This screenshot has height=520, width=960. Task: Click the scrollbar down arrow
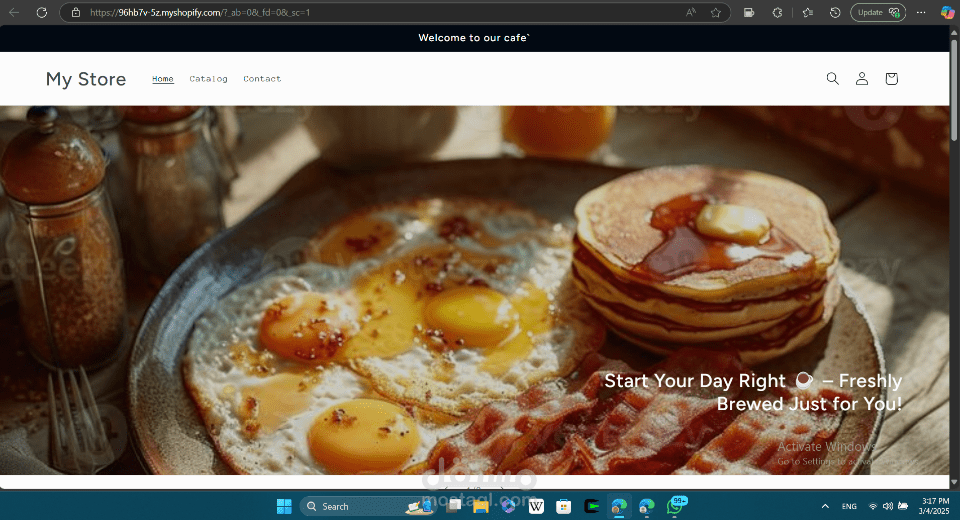click(x=954, y=482)
